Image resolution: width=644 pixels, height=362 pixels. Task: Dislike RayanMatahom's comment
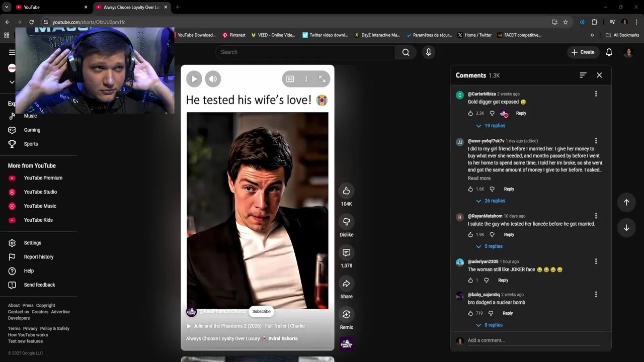coord(492,235)
